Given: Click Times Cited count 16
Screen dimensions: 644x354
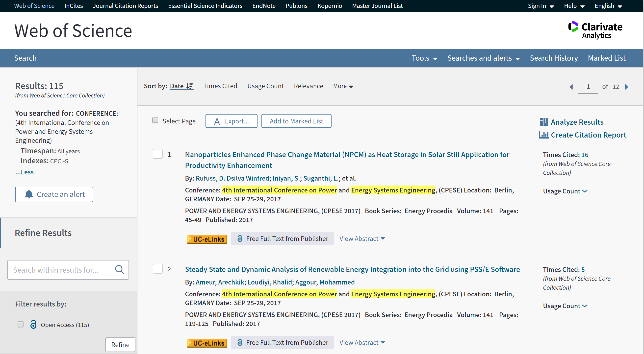Looking at the screenshot, I should click(585, 155).
